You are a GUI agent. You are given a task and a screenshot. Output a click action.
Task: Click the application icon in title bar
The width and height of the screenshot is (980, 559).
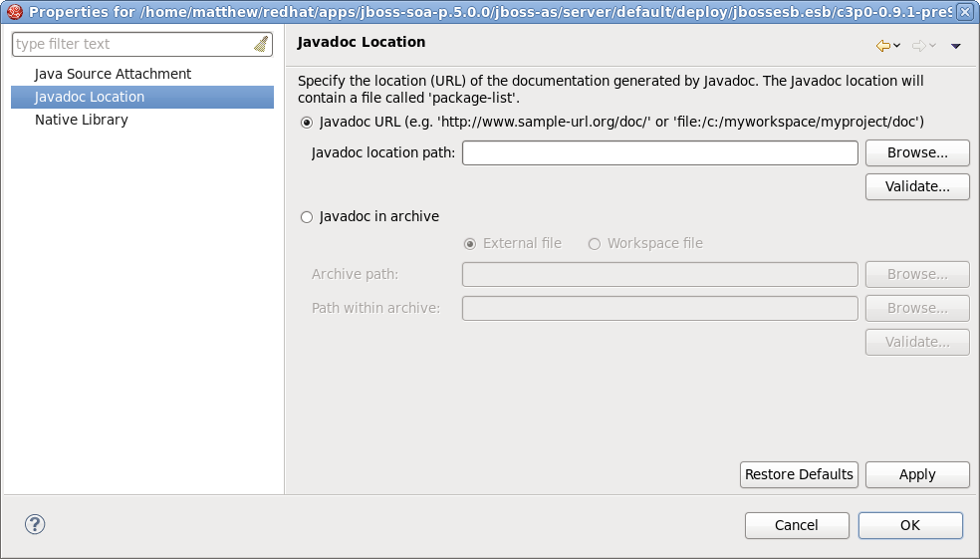tap(14, 12)
